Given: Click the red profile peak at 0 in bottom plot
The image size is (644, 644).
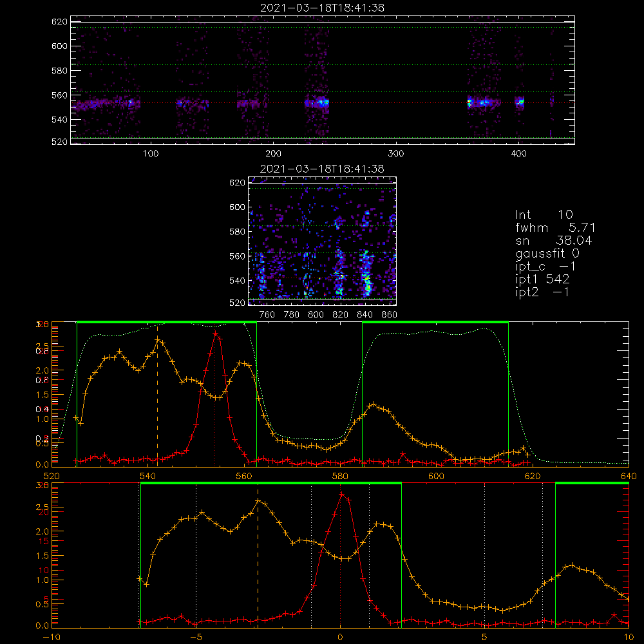Looking at the screenshot, I should pos(341,494).
